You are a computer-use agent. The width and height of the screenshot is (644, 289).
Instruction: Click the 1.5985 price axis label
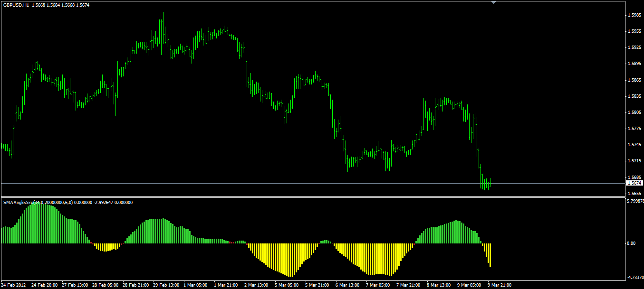click(x=634, y=15)
